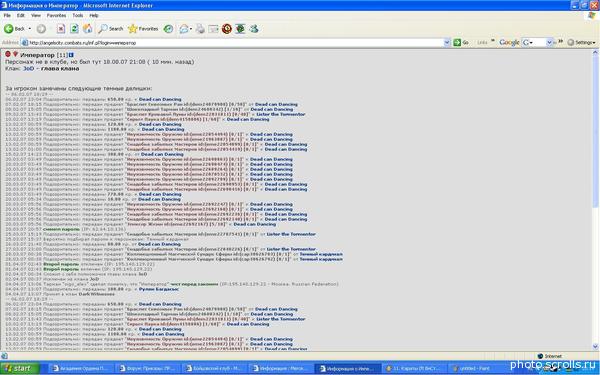
Task: Open the Google toolbar Settings dropdown
Action: pyautogui.click(x=581, y=42)
